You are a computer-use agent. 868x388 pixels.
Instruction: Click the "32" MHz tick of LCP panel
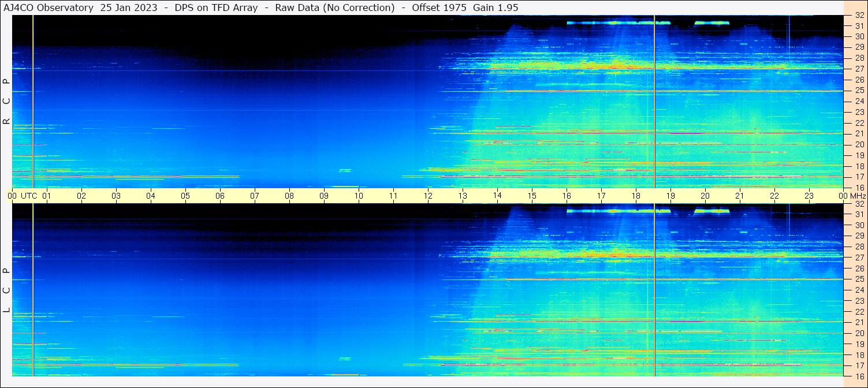pos(859,204)
